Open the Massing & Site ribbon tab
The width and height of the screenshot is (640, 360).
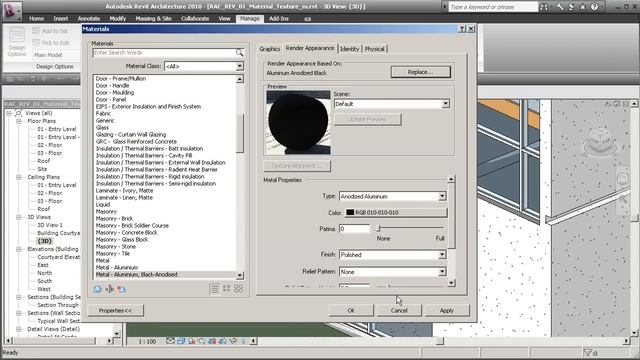coord(153,19)
